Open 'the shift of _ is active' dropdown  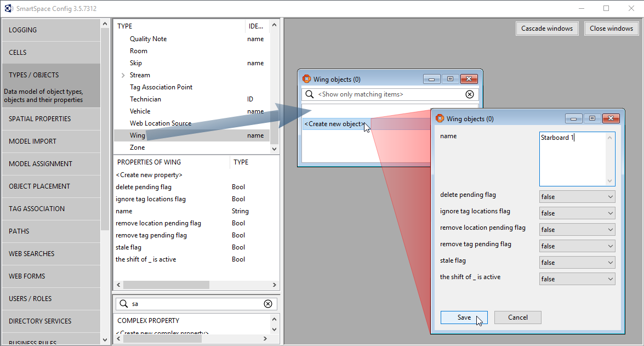577,279
